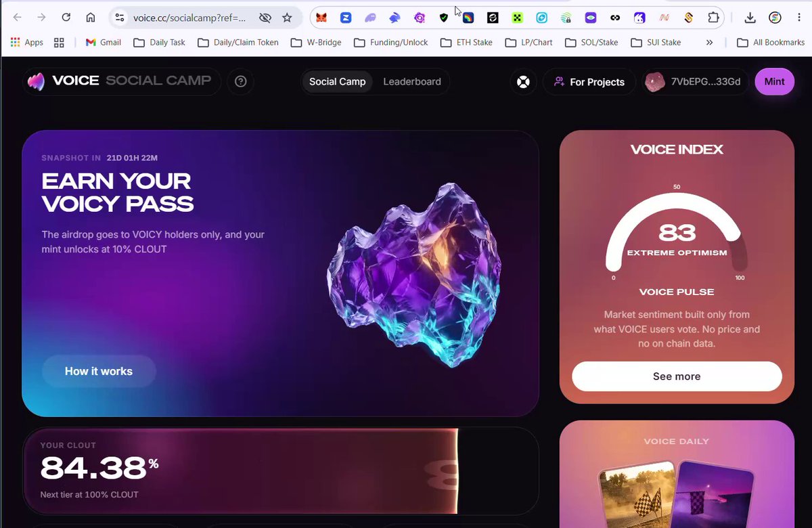The image size is (812, 528).
Task: Click the browser downloads icon
Action: 750,18
